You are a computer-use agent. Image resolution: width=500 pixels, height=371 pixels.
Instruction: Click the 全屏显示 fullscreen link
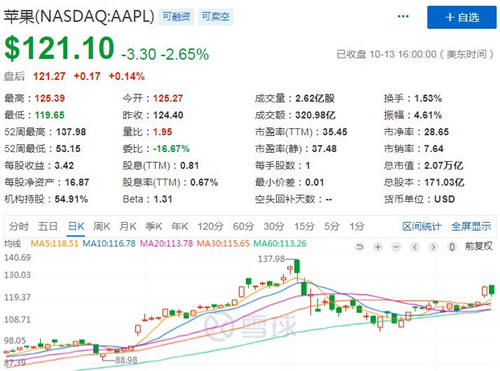pyautogui.click(x=471, y=227)
